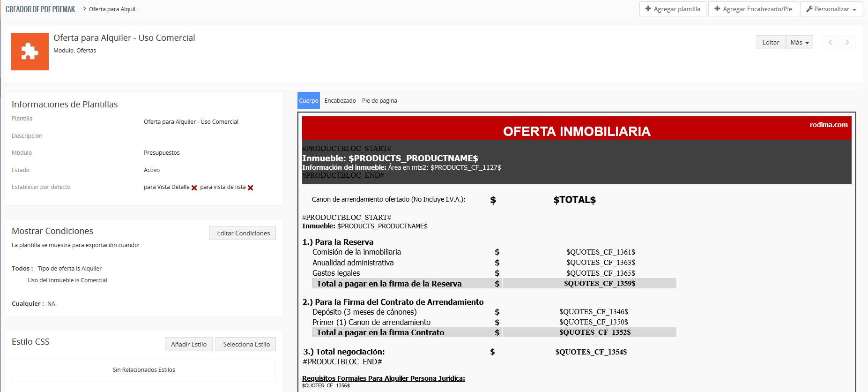Click Editar Condiciones button
Screen dimensions: 868x392
click(243, 233)
